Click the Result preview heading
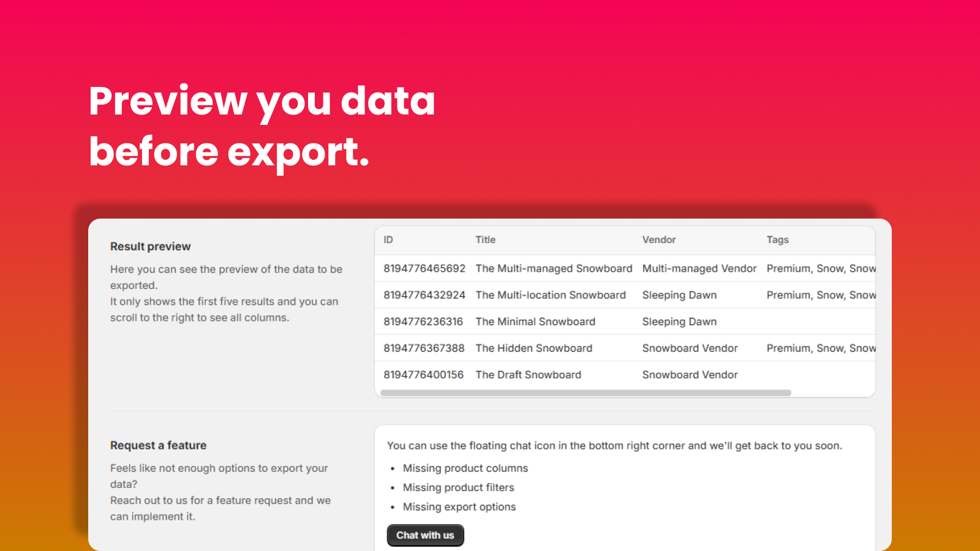 click(x=151, y=247)
